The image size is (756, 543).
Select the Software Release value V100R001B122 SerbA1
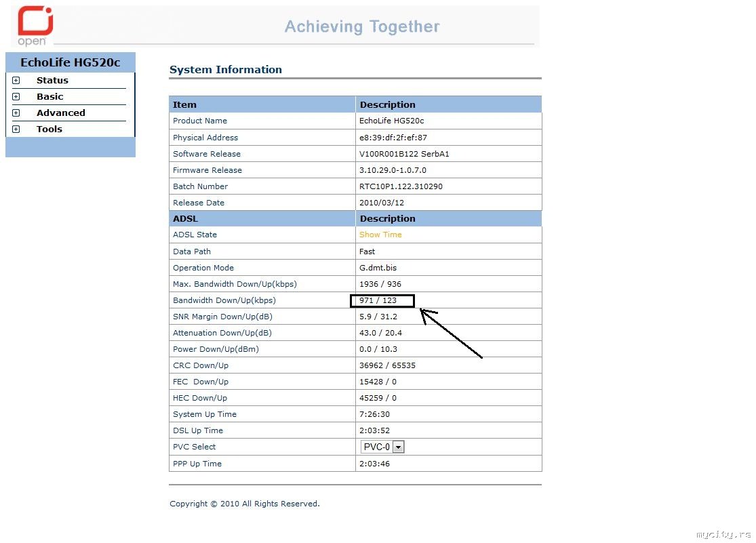404,154
